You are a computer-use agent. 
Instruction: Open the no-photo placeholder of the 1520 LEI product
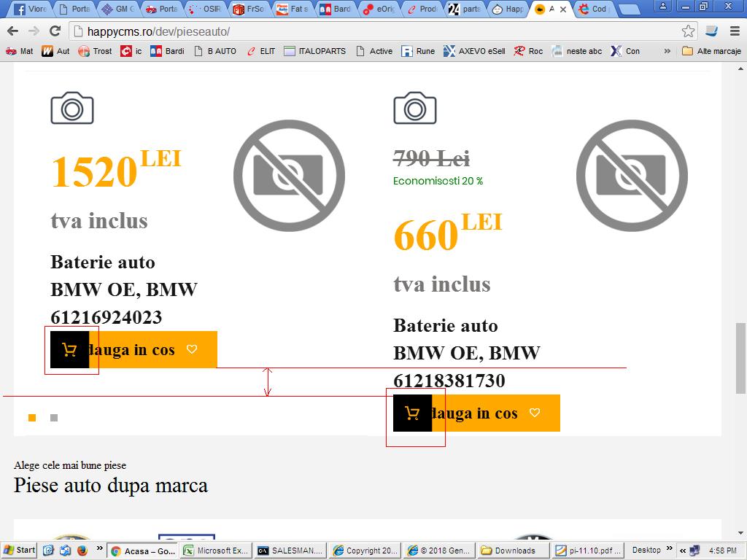(x=289, y=176)
